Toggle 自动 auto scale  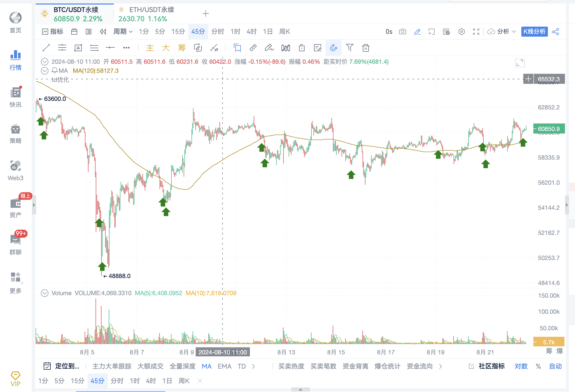[x=555, y=366]
